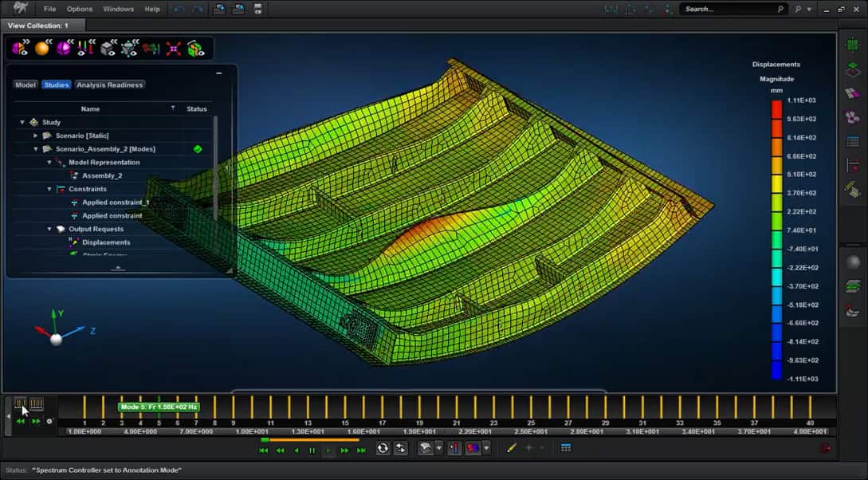Image resolution: width=868 pixels, height=480 pixels.
Task: Expand the Scenario [Static] tree node
Action: (36, 136)
